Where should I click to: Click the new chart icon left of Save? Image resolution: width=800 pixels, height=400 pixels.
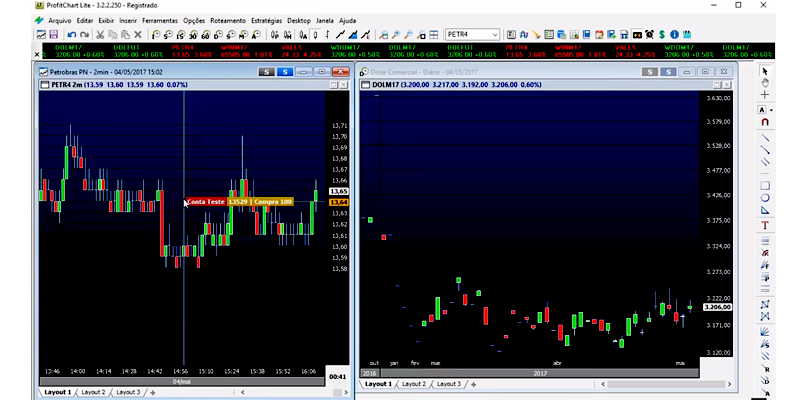pos(41,35)
